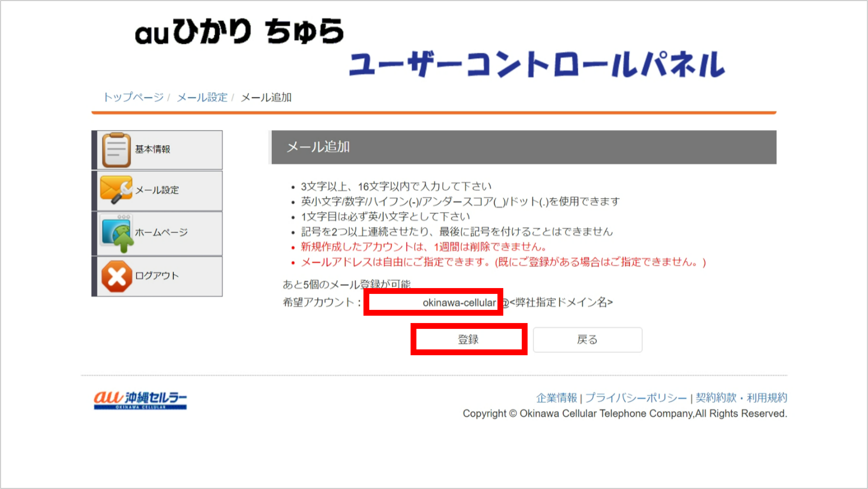Click the envelope wrench icon for メール設定
Viewport: 868px width, 489px height.
(x=116, y=190)
